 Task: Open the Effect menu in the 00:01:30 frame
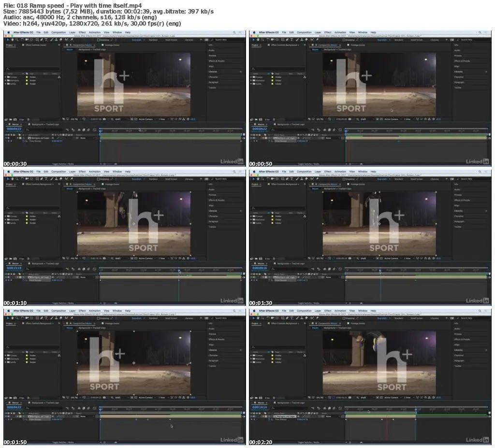click(x=328, y=172)
